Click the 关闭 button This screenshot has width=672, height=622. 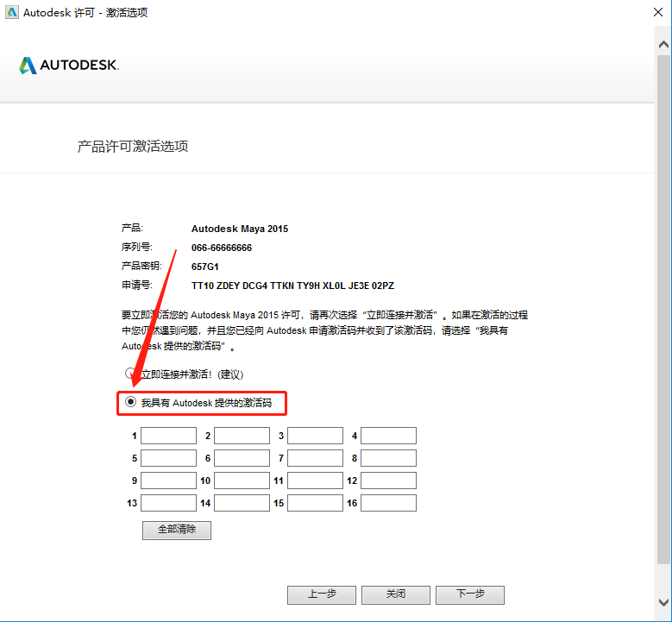click(396, 595)
